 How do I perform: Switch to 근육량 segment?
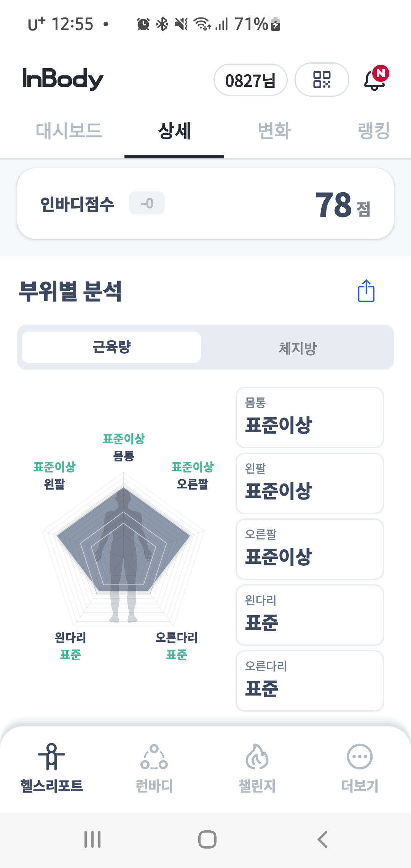pos(111,347)
